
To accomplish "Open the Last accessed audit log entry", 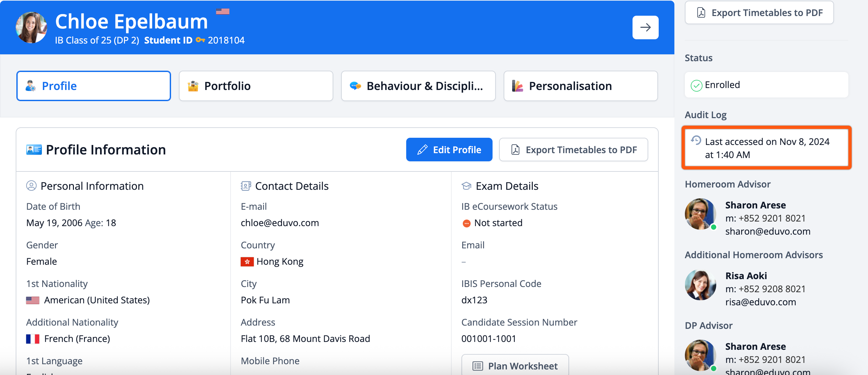I will tap(766, 148).
